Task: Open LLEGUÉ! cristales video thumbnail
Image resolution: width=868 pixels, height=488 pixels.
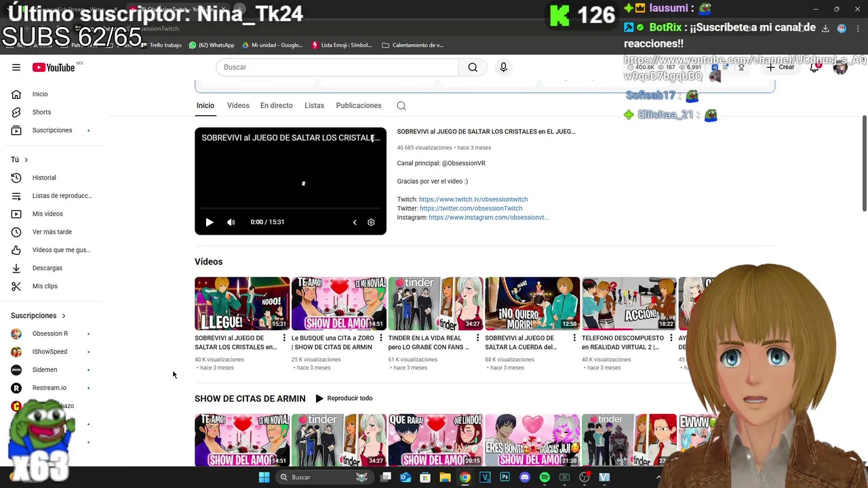Action: pos(242,304)
